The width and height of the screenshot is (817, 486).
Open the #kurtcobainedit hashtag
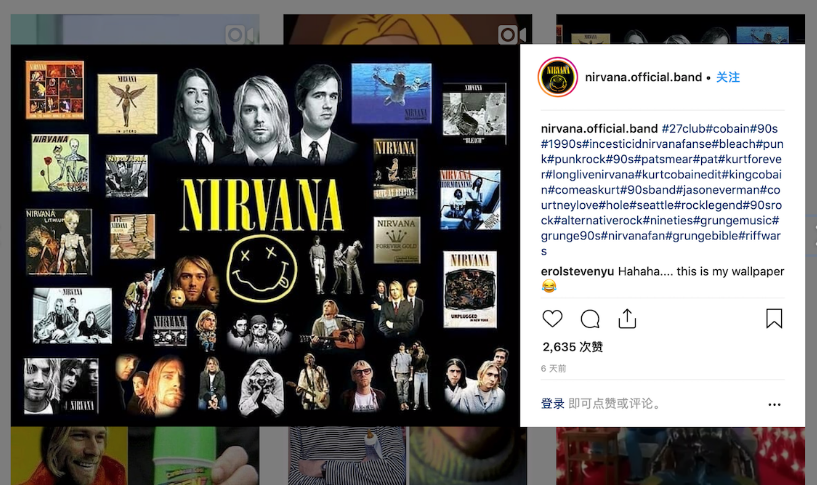click(678, 175)
